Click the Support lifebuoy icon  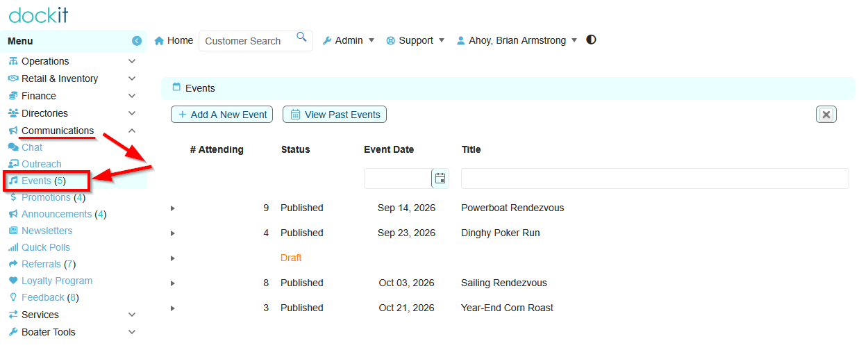[x=391, y=41]
